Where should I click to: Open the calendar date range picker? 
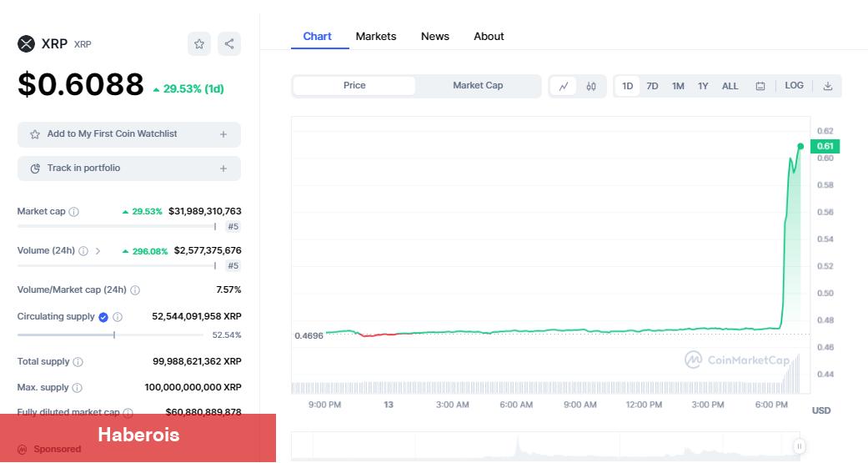point(760,87)
